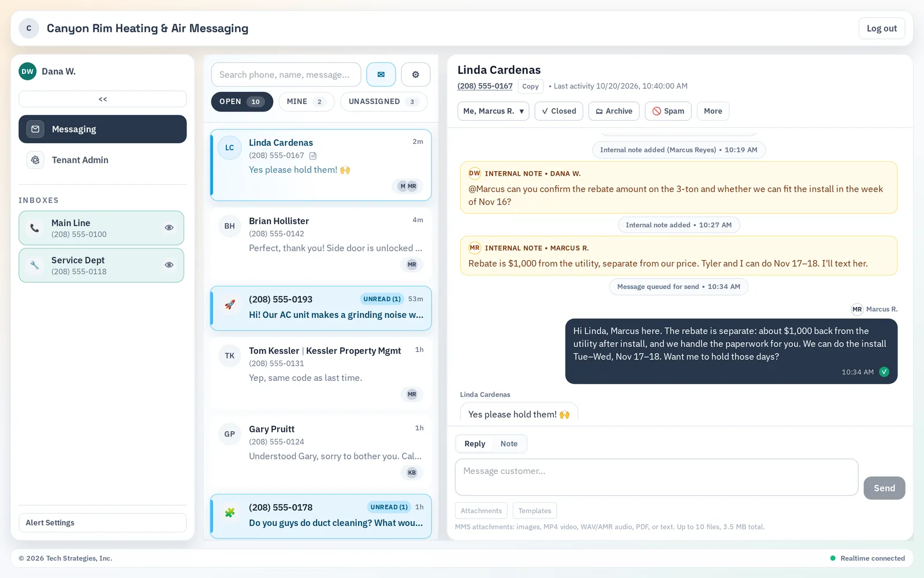This screenshot has width=924, height=578.
Task: Select the OPEN filter tab
Action: point(242,102)
